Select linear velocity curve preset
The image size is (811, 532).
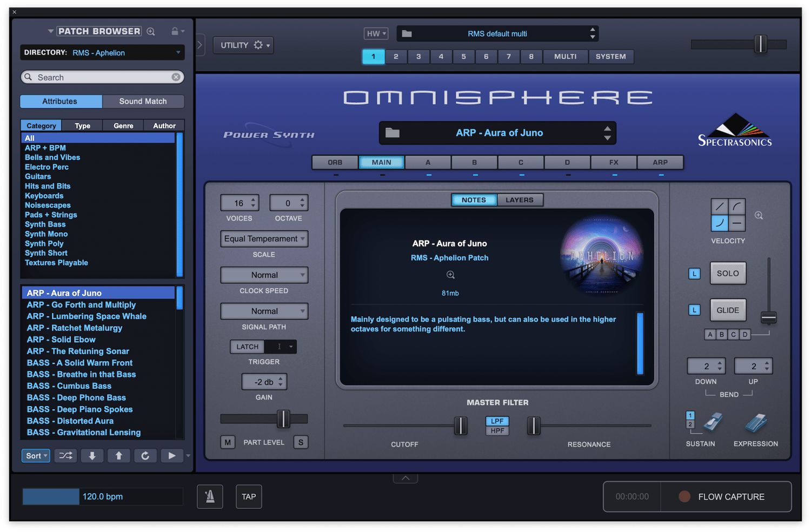[x=720, y=207]
